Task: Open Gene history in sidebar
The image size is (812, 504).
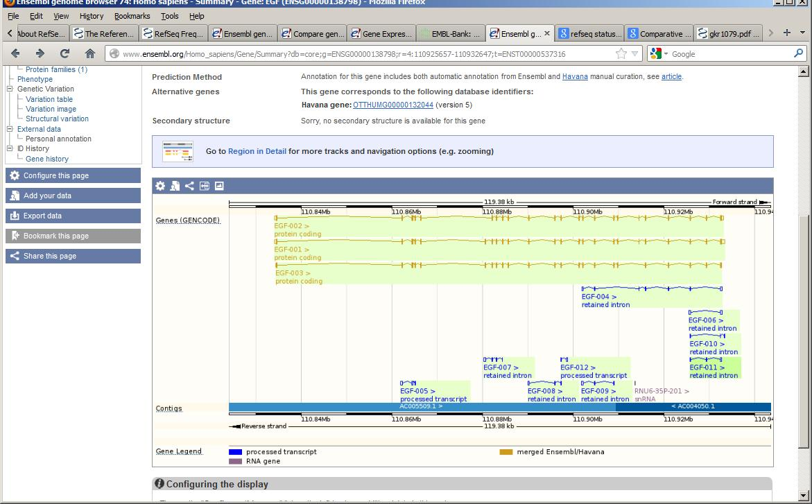Action: coord(47,159)
